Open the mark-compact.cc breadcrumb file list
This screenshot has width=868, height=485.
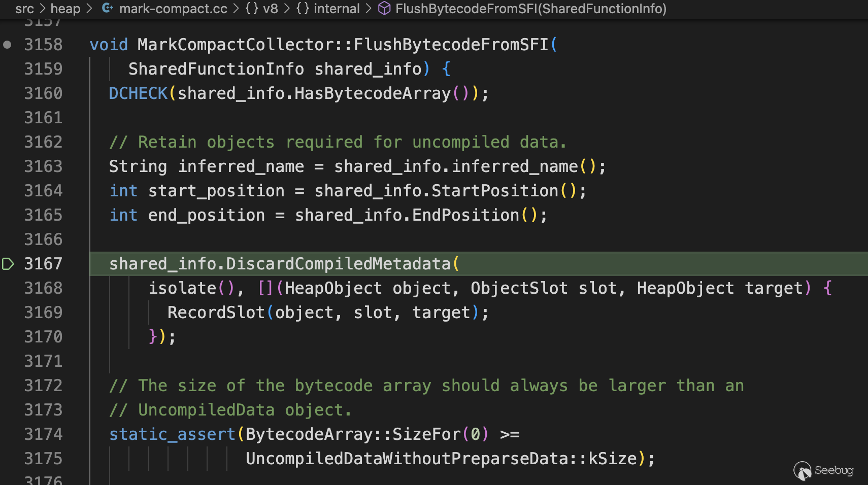point(173,9)
